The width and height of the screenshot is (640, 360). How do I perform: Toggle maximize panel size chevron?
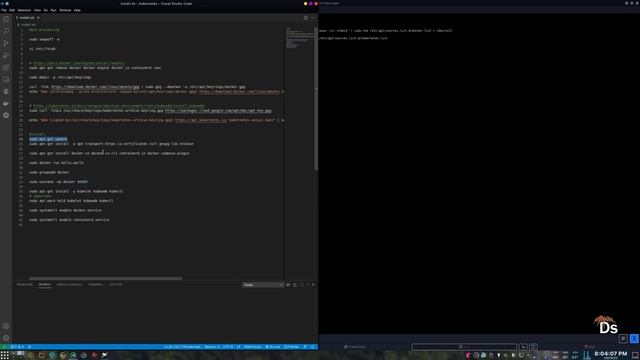click(x=308, y=285)
